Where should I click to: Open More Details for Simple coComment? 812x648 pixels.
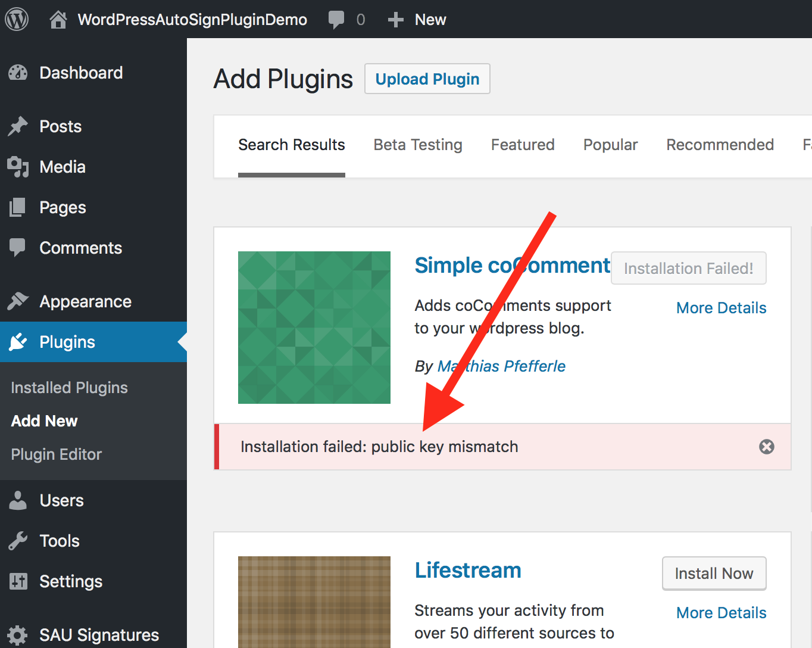coord(722,308)
